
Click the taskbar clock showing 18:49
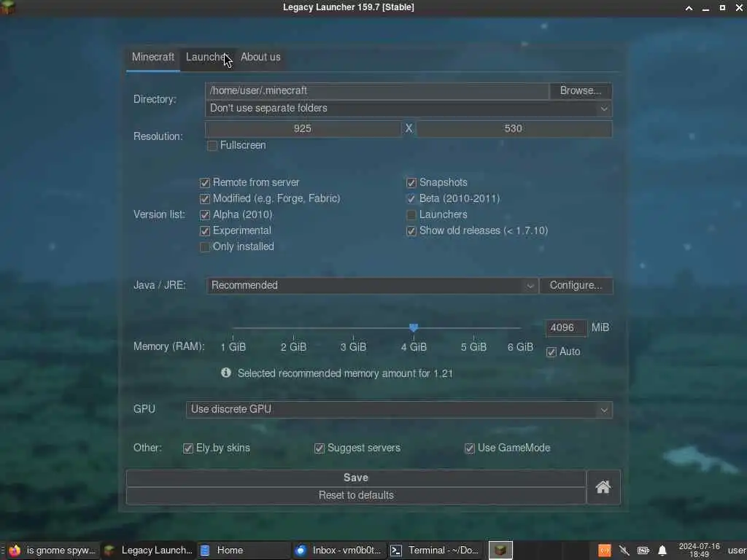pos(699,550)
